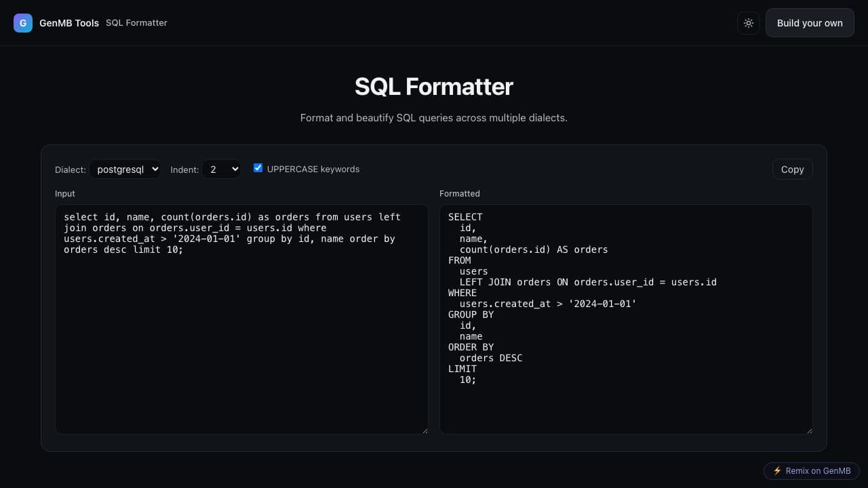Click the 'Formatted' label above output

[460, 194]
